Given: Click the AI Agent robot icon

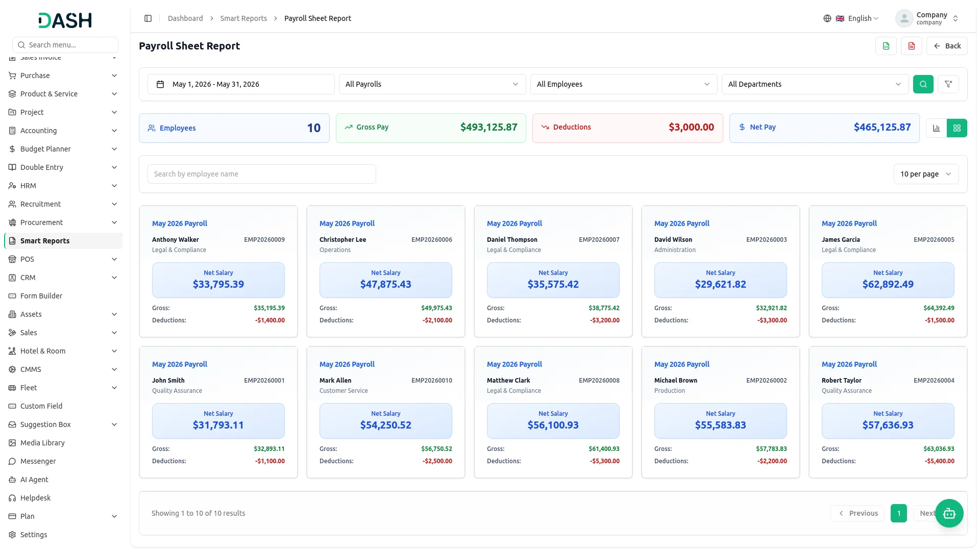Looking at the screenshot, I should [x=12, y=480].
